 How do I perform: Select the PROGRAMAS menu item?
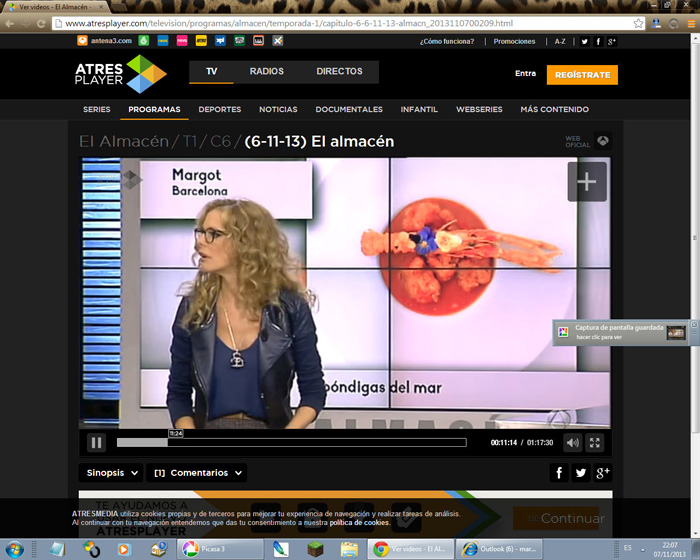tap(154, 109)
